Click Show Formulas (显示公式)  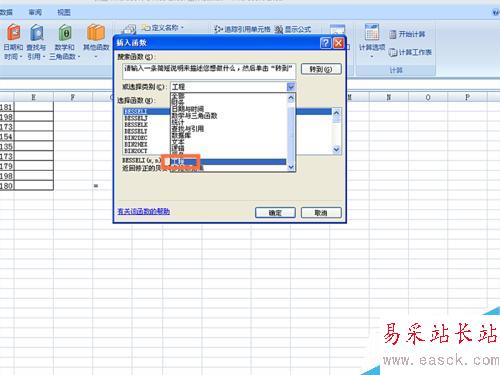tap(293, 29)
